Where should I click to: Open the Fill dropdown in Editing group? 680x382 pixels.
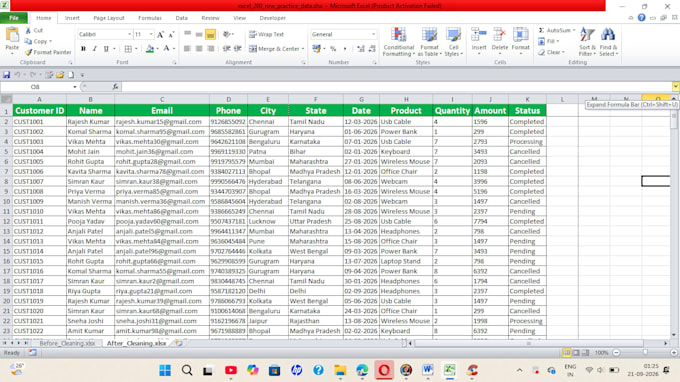tap(549, 41)
